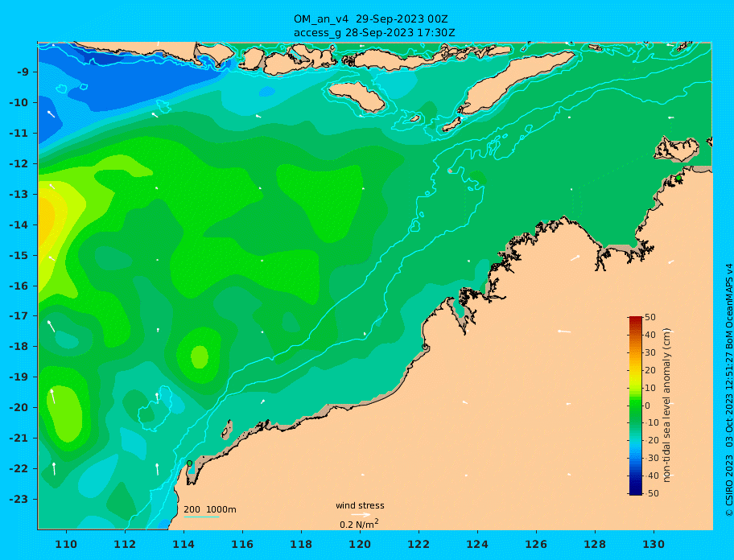Viewport: 734px width, 560px height.
Task: Click the colorbar tick value -20
Action: tap(651, 440)
